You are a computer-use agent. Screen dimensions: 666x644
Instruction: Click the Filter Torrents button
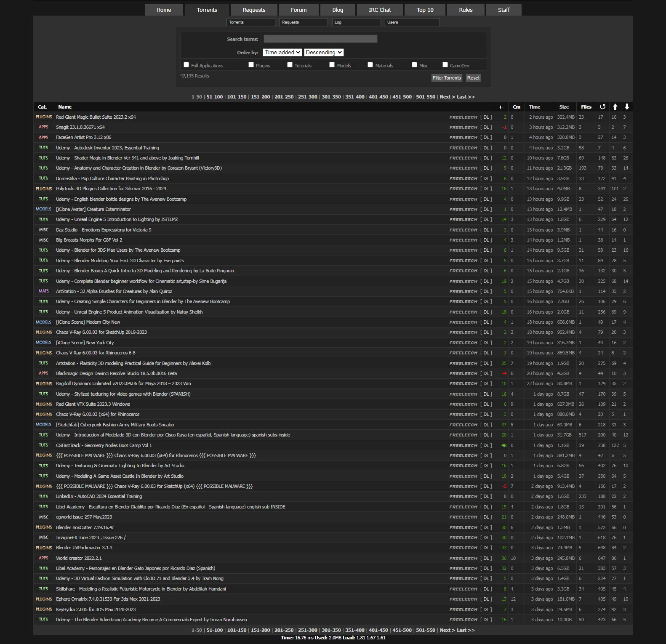pyautogui.click(x=447, y=78)
